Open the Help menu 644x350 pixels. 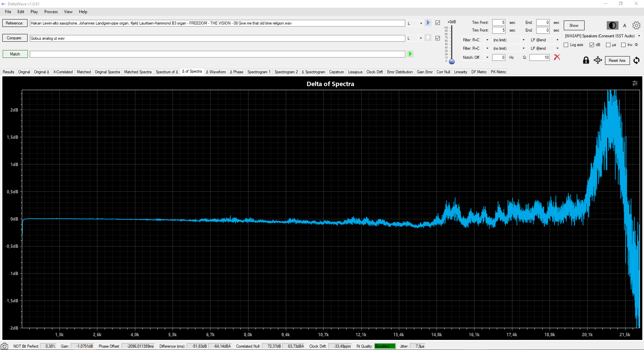pos(83,11)
